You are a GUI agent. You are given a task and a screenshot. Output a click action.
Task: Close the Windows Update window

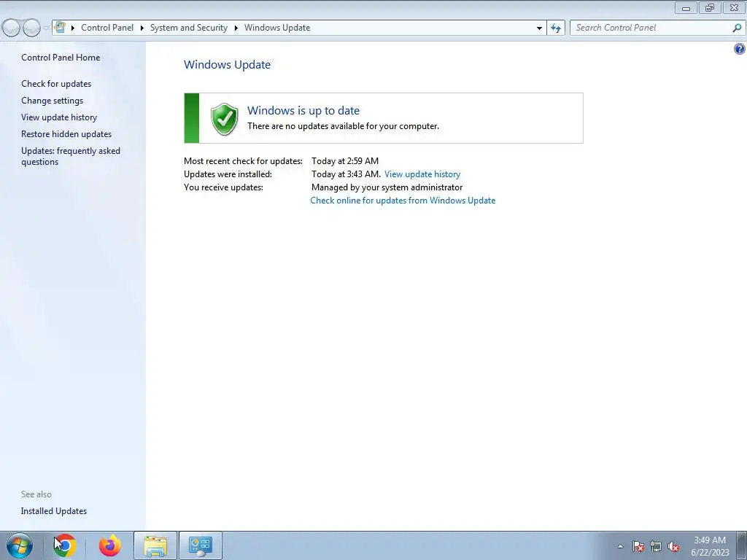tap(734, 7)
